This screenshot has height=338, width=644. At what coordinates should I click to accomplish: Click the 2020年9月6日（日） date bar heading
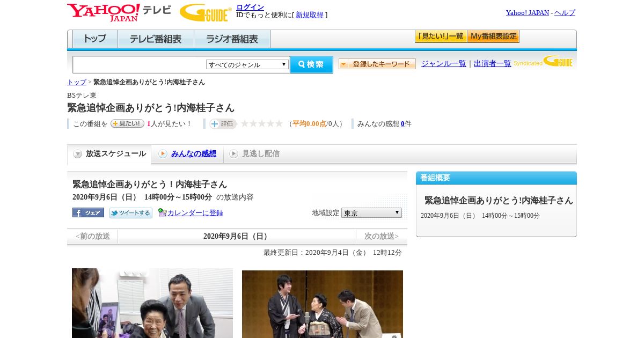(237, 236)
